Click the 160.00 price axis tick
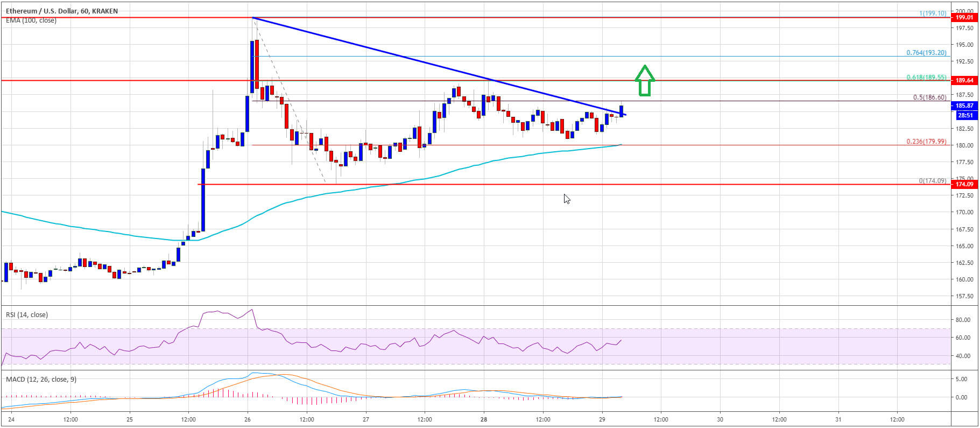The width and height of the screenshot is (980, 428). 964,279
